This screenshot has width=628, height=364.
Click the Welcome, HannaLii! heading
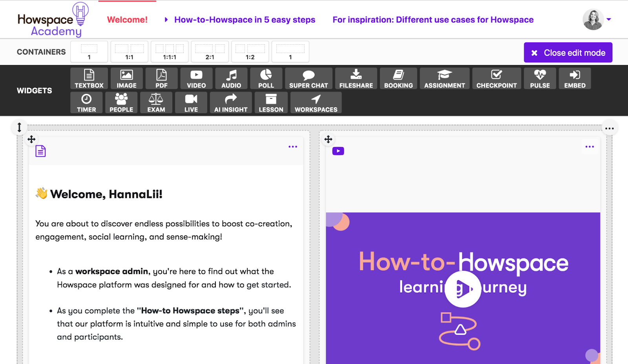point(99,194)
